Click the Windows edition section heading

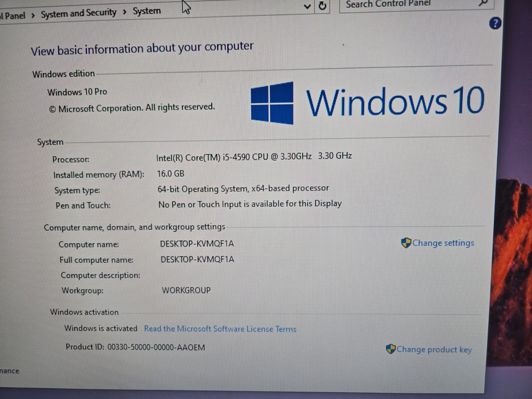point(64,74)
